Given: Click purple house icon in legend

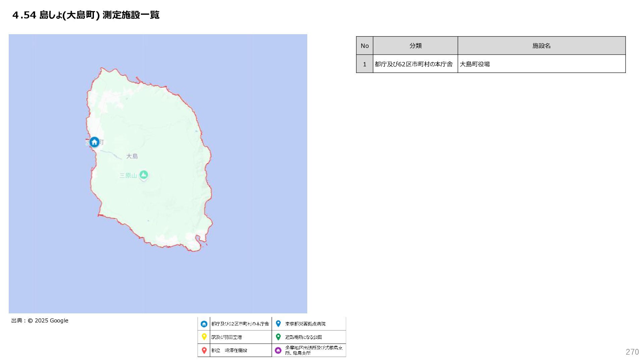Looking at the screenshot, I should (x=278, y=350).
